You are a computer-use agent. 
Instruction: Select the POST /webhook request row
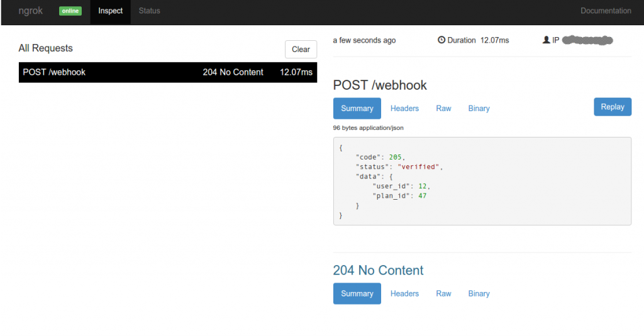tap(168, 72)
